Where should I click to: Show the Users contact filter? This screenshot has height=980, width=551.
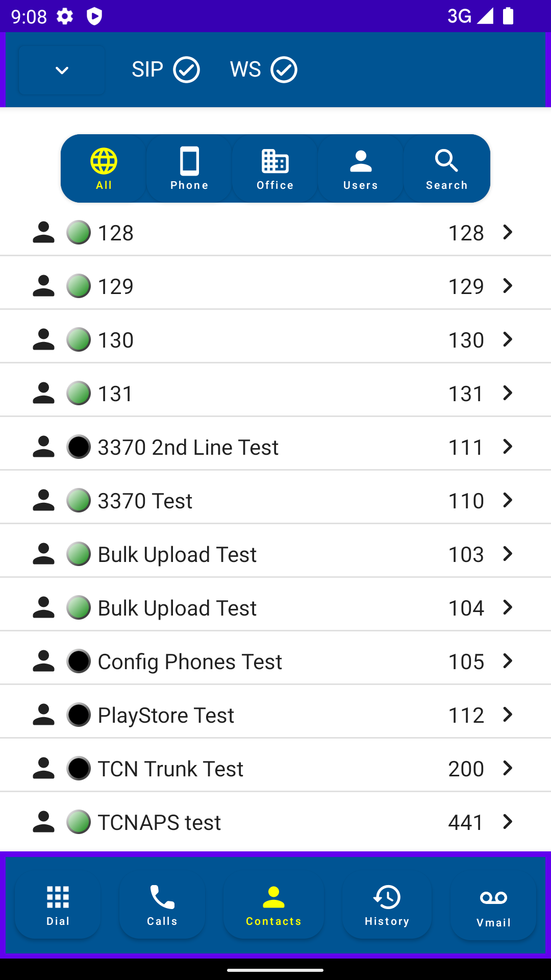361,169
